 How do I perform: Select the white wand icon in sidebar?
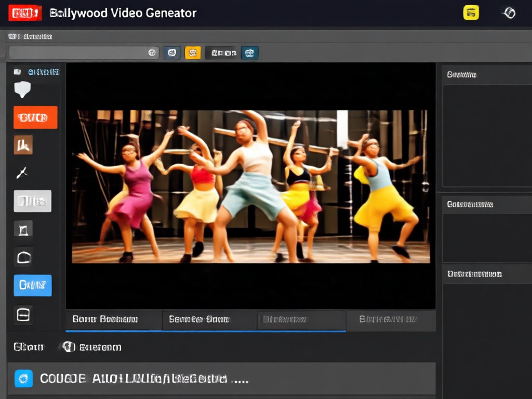pos(22,172)
